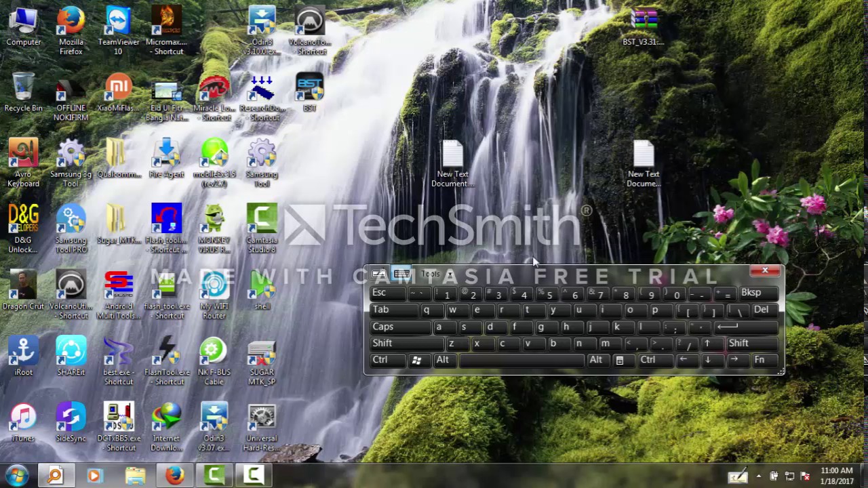
Task: Select the Internet Download Manager icon
Action: (166, 428)
